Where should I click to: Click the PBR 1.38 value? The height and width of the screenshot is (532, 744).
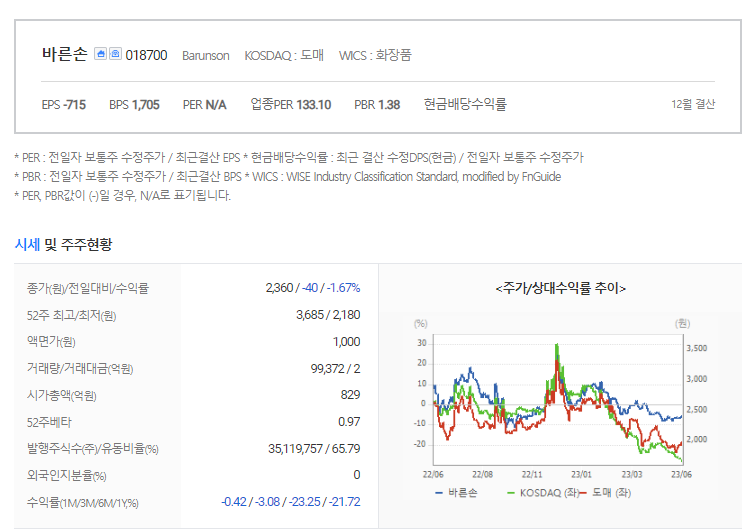[377, 104]
